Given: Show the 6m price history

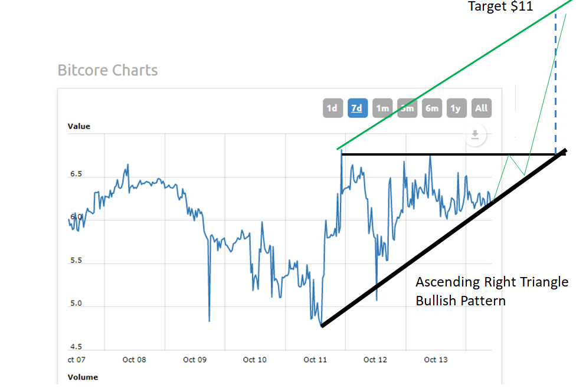Looking at the screenshot, I should [432, 108].
